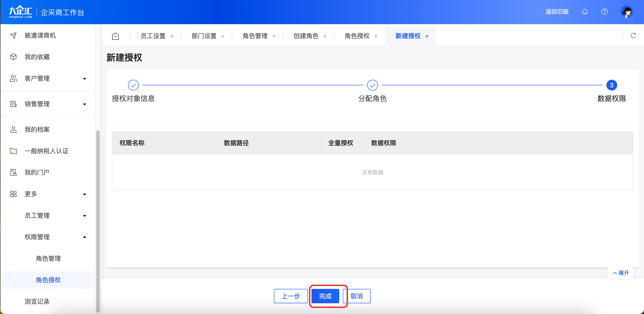Open 我的收藏 in the sidebar
The height and width of the screenshot is (314, 644).
point(37,57)
